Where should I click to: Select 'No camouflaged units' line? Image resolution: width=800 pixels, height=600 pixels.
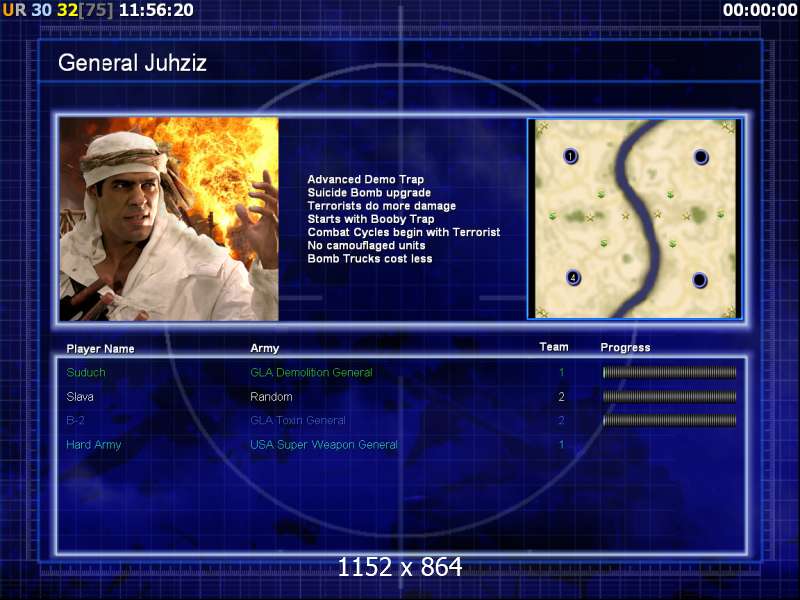pos(366,245)
